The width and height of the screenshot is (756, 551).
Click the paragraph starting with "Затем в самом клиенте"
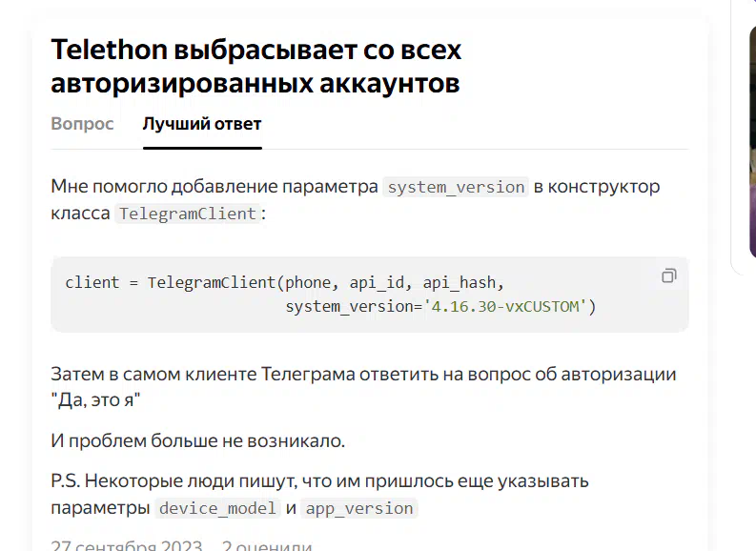point(363,374)
